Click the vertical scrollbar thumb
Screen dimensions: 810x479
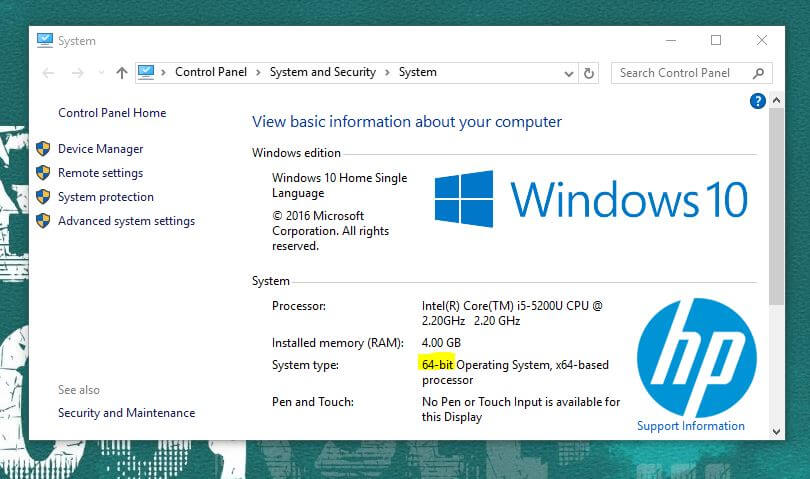[776, 207]
